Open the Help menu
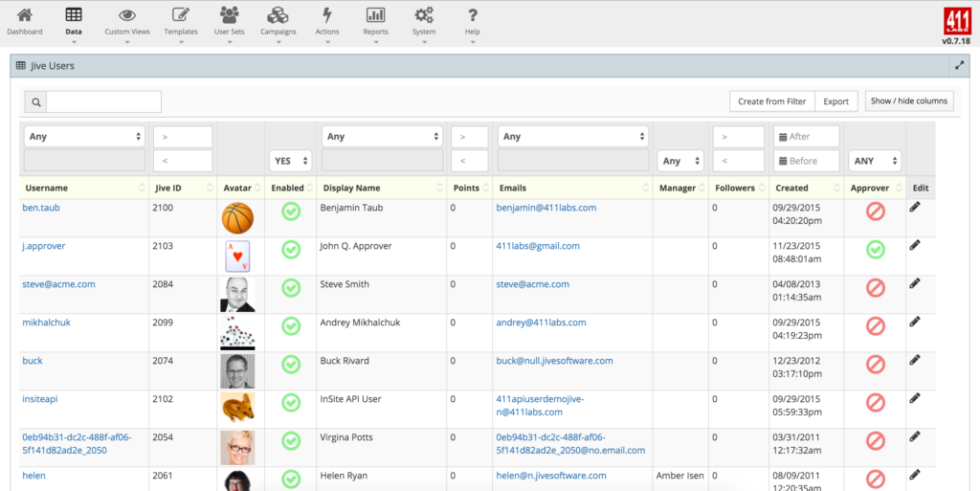Image resolution: width=980 pixels, height=491 pixels. tap(472, 21)
